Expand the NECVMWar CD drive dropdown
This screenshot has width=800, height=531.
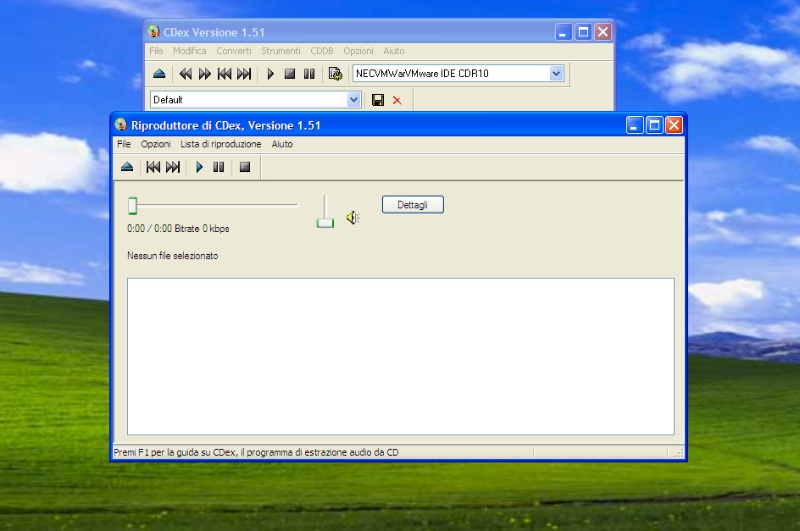click(x=557, y=73)
